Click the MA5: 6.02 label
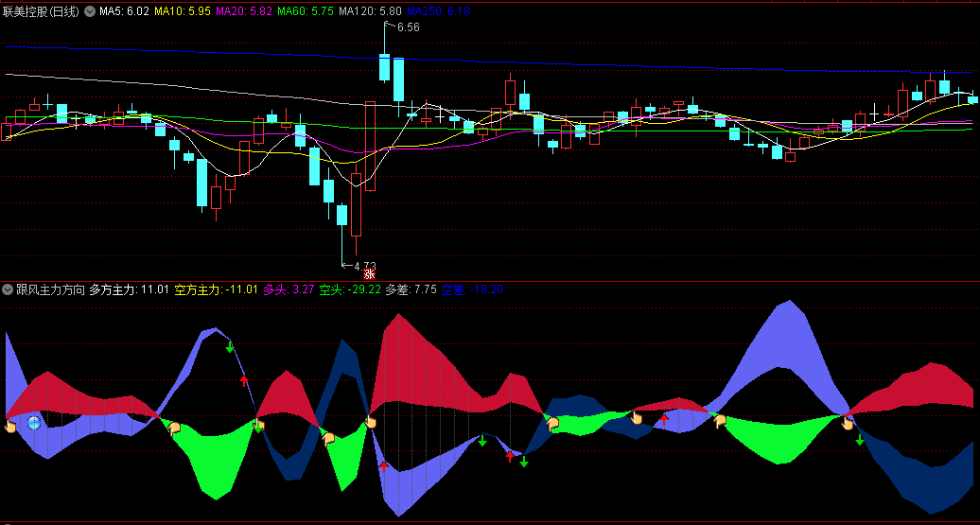This screenshot has width=980, height=525. tap(124, 11)
